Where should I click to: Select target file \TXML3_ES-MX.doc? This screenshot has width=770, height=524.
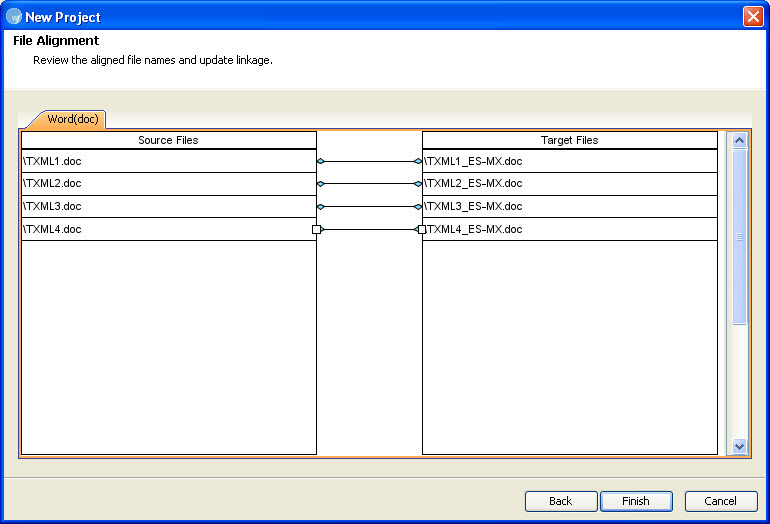point(570,206)
